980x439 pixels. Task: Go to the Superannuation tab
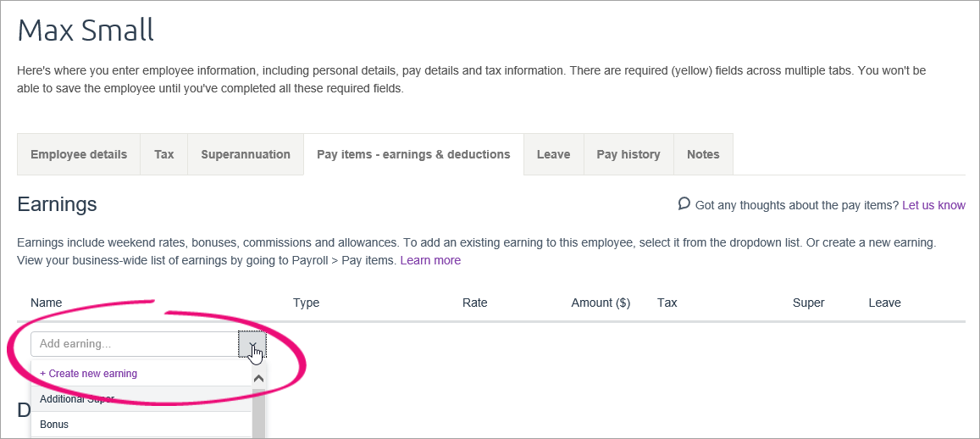(x=246, y=154)
